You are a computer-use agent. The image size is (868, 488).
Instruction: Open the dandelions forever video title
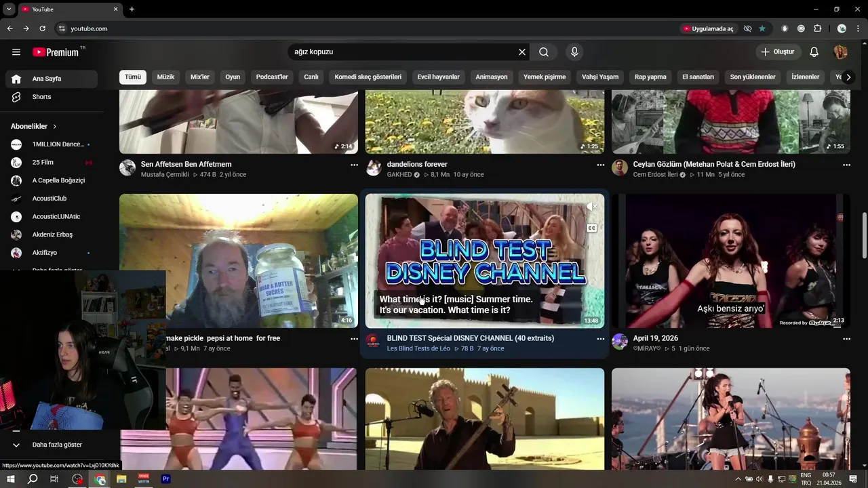(x=417, y=164)
